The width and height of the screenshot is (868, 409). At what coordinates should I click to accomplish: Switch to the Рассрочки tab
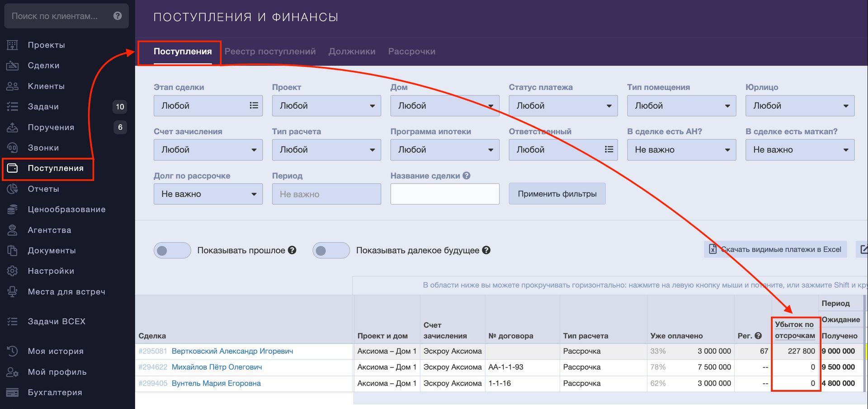412,52
